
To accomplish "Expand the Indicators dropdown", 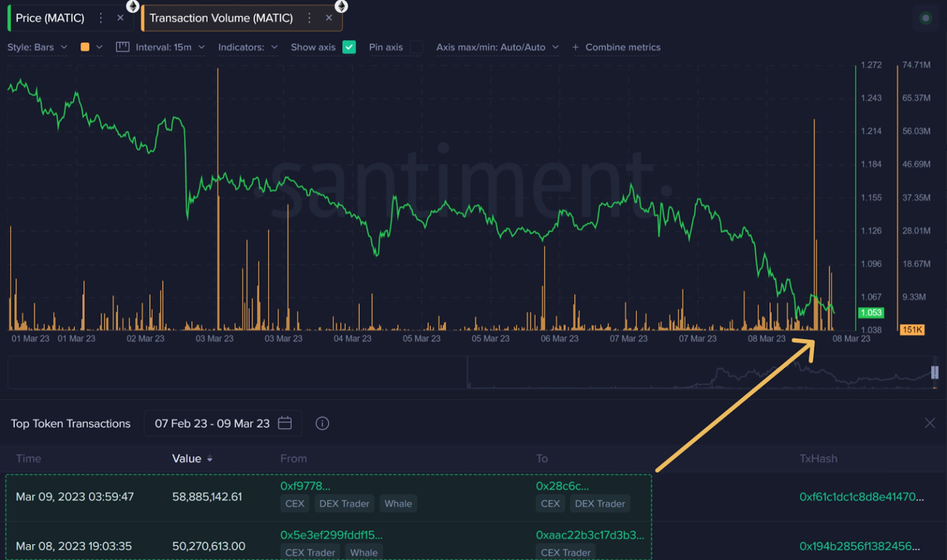I will click(247, 47).
